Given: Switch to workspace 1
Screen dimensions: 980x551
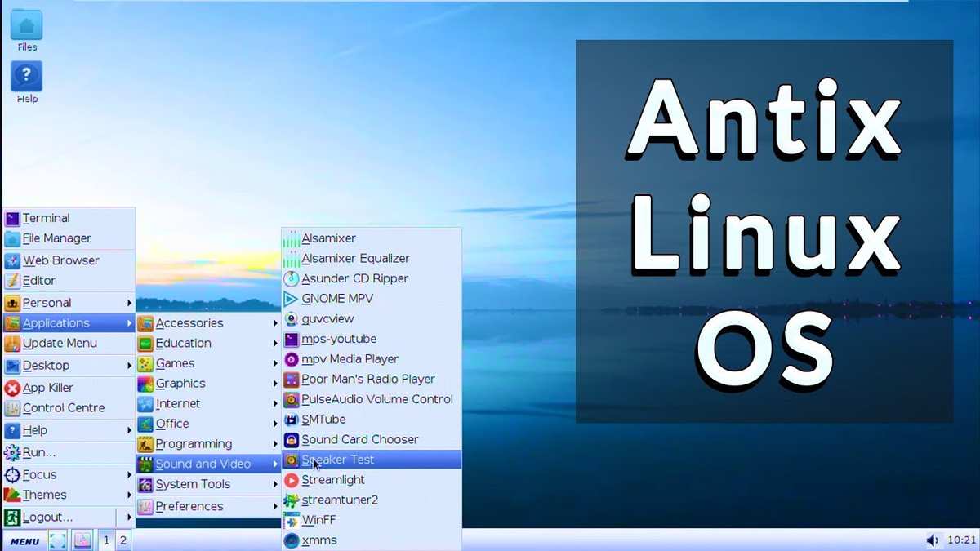Looking at the screenshot, I should point(105,540).
